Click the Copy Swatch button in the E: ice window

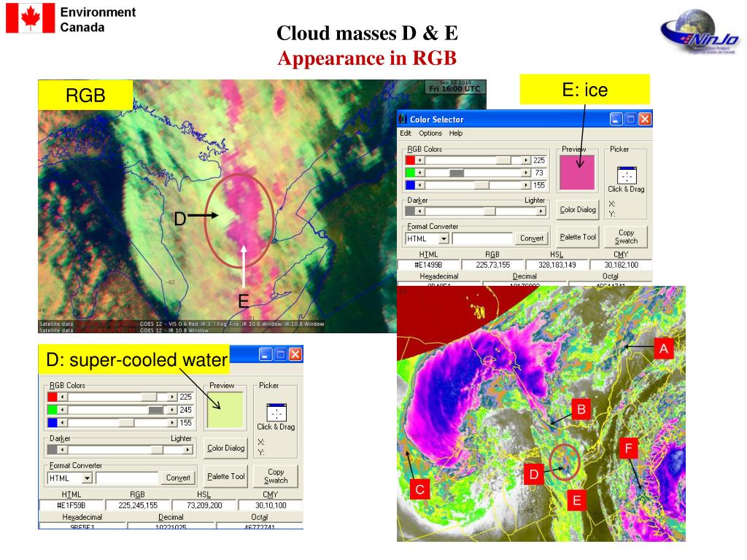626,237
